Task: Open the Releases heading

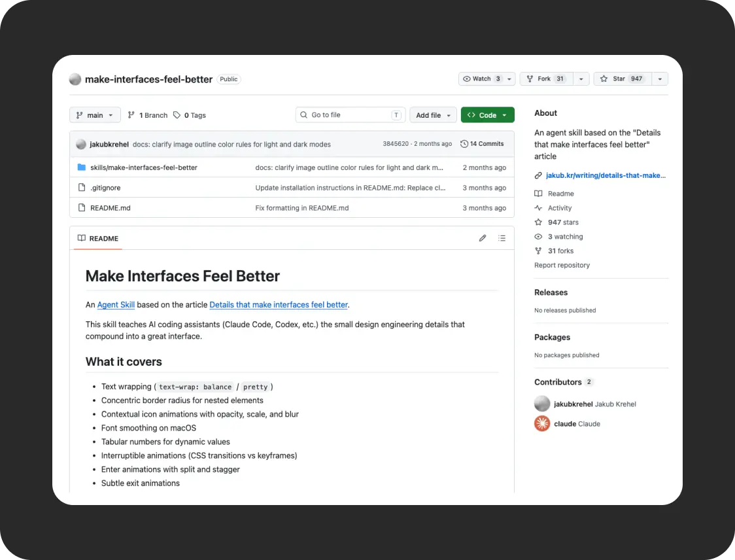Action: pos(551,292)
